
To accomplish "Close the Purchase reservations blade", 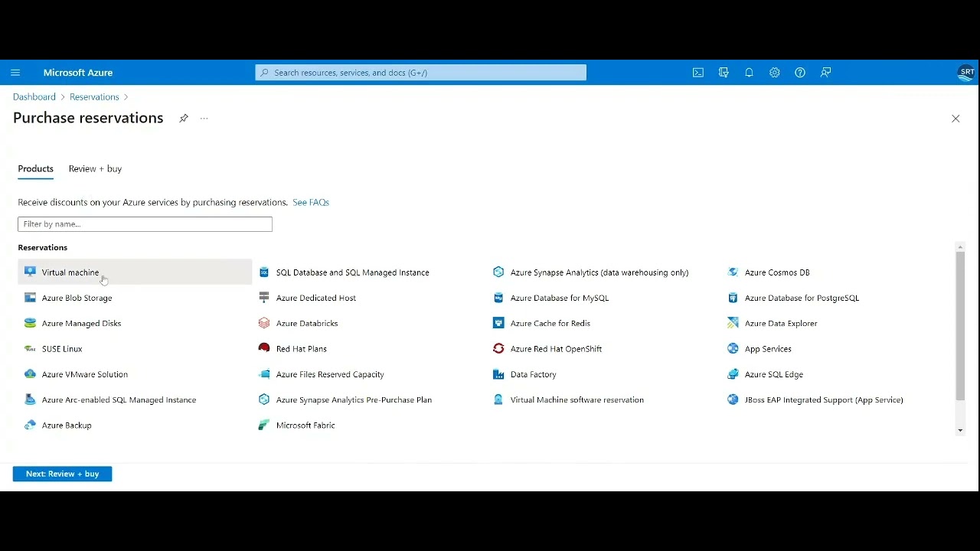I will (955, 119).
